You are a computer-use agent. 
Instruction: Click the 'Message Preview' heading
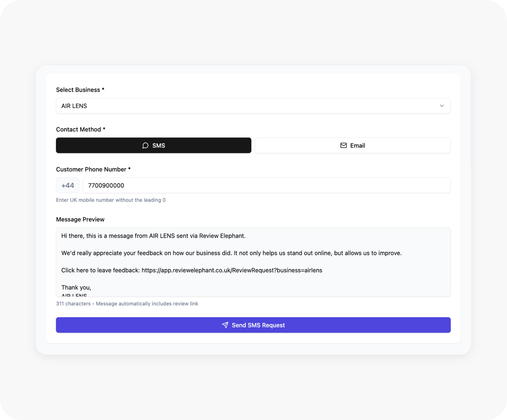(80, 219)
